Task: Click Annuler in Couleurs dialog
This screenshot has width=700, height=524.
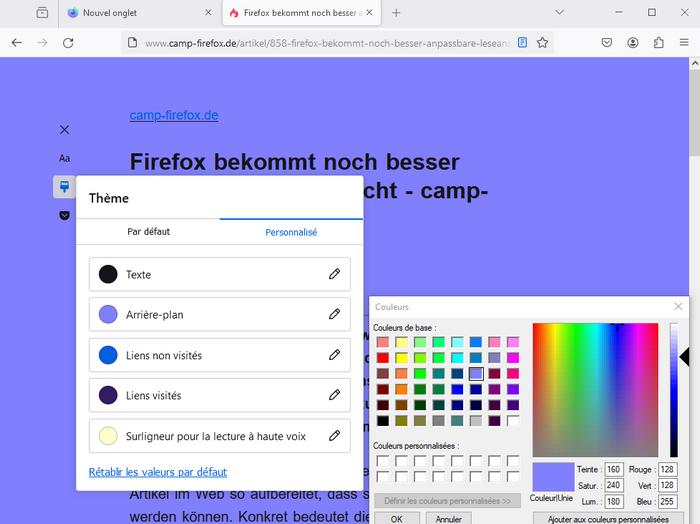Action: tap(449, 519)
